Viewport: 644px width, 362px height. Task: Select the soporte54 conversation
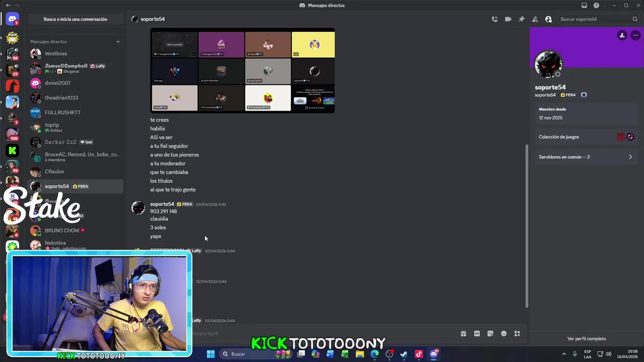(75, 186)
